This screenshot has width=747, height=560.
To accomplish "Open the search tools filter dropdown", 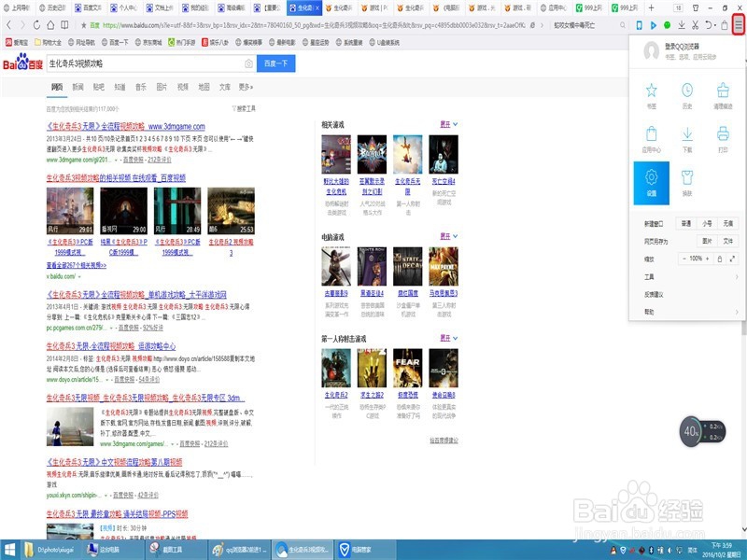I will pos(244,108).
